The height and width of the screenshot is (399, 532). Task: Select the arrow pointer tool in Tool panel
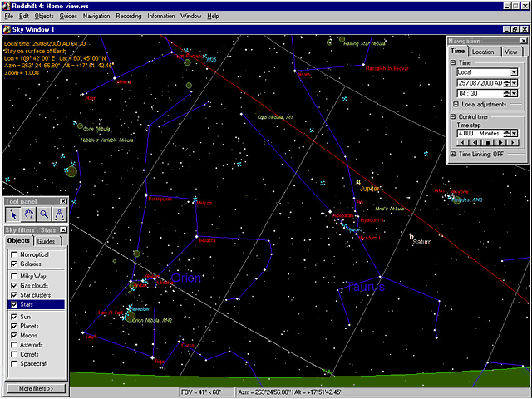13,214
